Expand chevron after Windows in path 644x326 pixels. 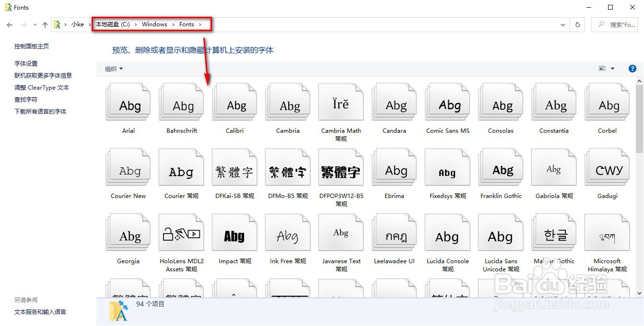[173, 24]
